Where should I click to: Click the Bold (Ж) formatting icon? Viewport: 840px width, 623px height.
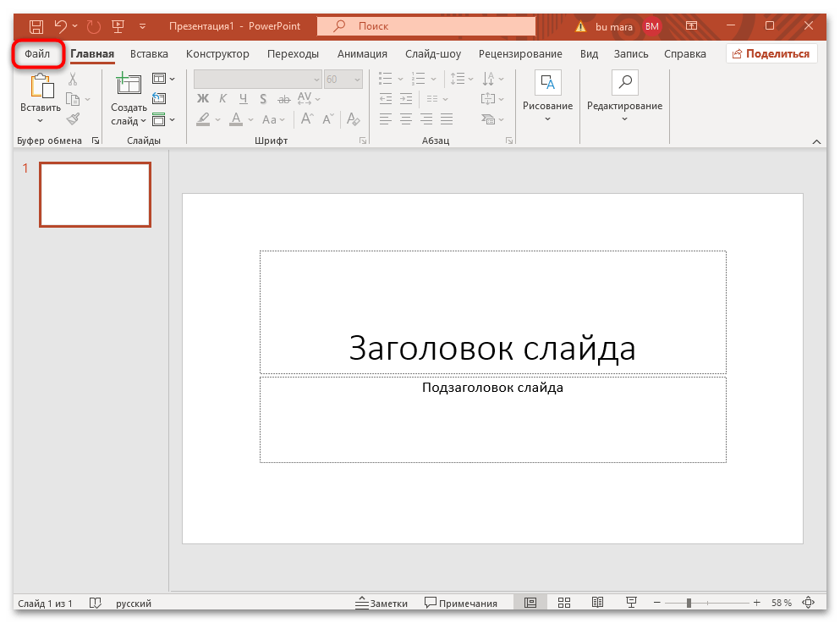(203, 99)
